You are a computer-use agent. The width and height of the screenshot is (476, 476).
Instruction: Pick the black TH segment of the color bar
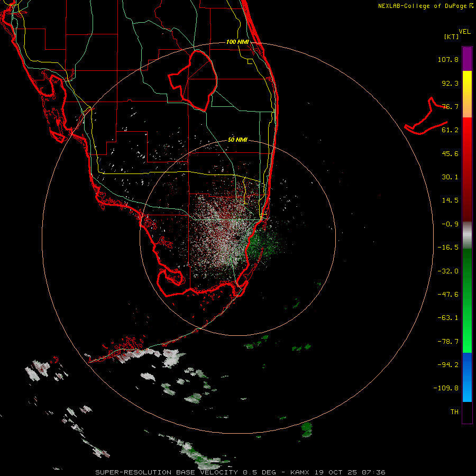pos(467,412)
